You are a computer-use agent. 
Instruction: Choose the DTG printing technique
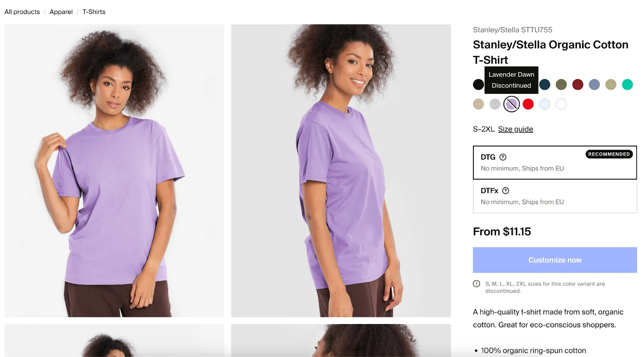[555, 162]
